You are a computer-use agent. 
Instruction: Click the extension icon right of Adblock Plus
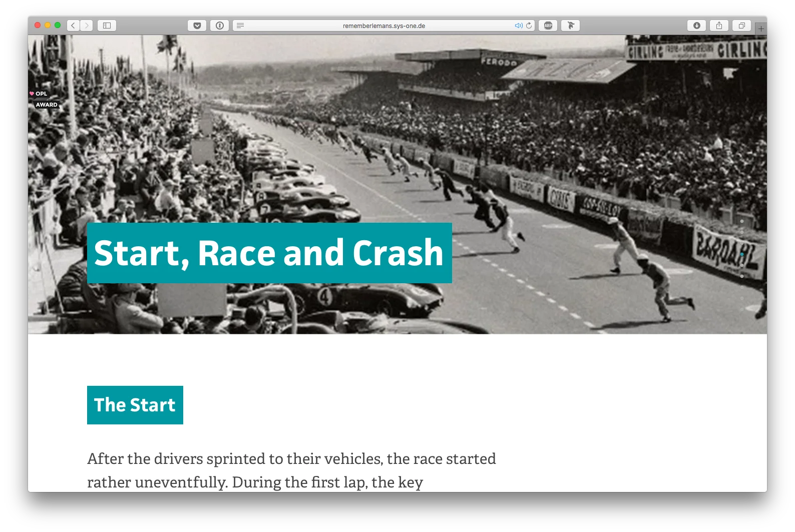[571, 26]
